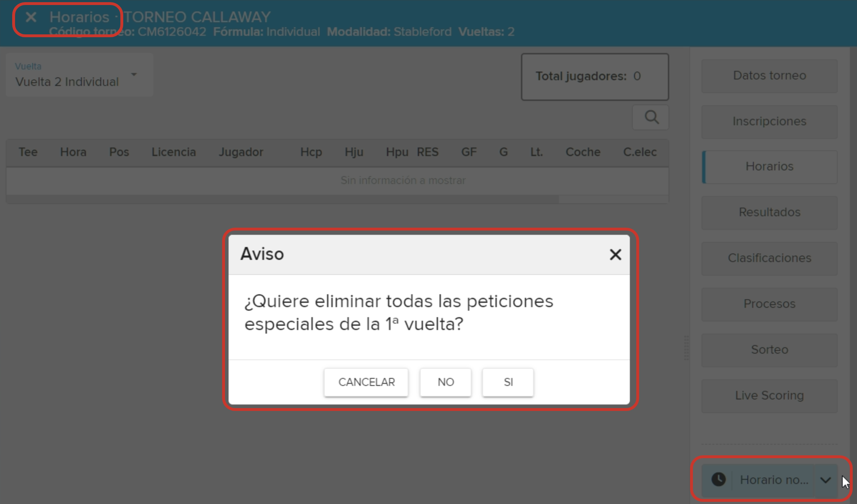The width and height of the screenshot is (857, 504).
Task: Click the GF column header
Action: pos(469,152)
